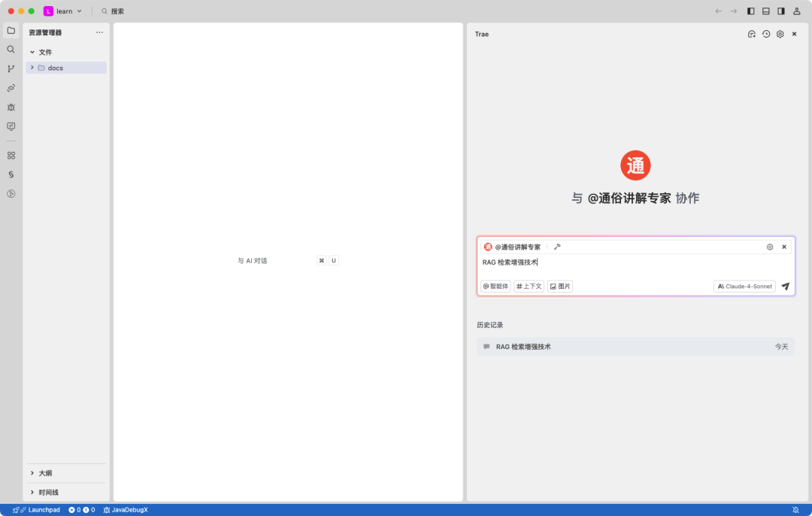Toggle the bottom panel layout button
The image size is (812, 516).
(x=765, y=11)
